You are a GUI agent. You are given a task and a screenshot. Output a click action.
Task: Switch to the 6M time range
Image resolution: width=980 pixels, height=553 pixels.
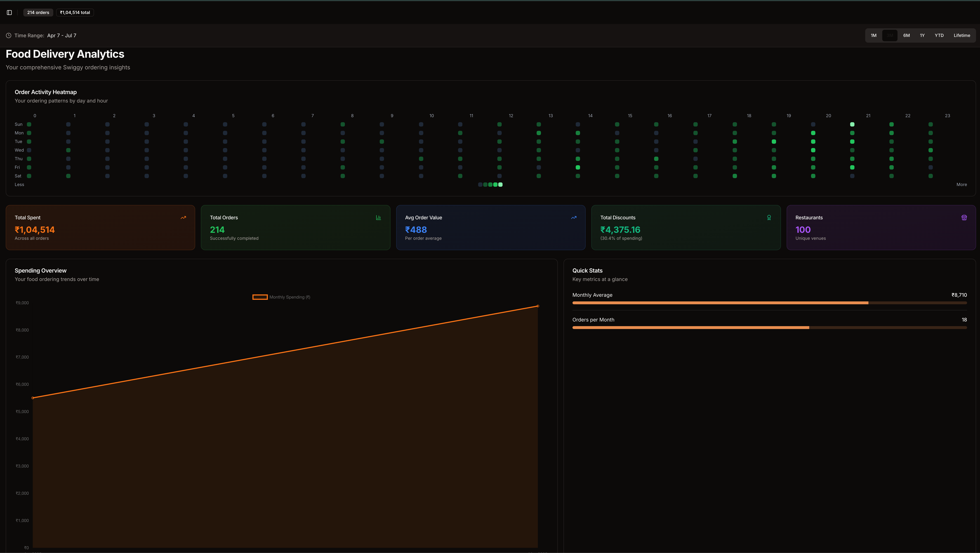907,35
